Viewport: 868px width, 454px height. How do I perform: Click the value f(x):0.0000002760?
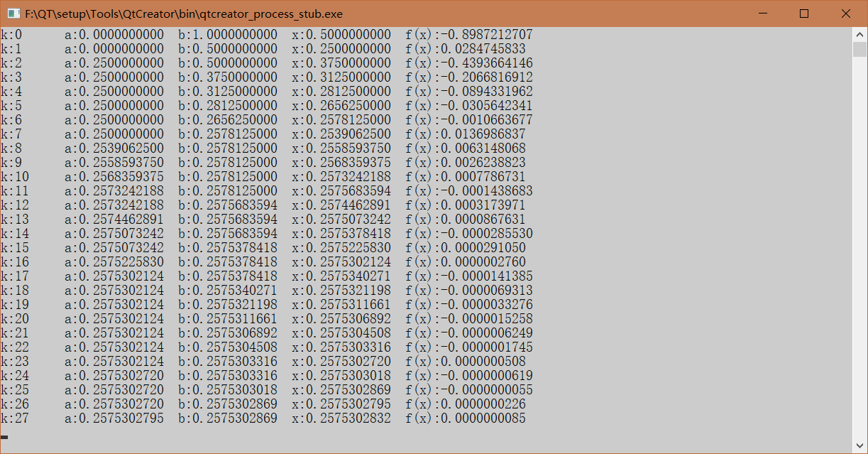466,262
